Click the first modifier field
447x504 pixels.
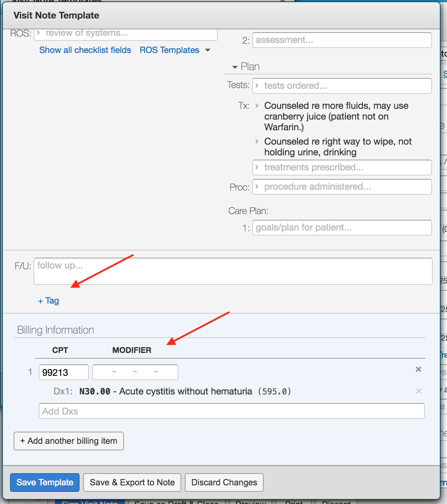(114, 372)
